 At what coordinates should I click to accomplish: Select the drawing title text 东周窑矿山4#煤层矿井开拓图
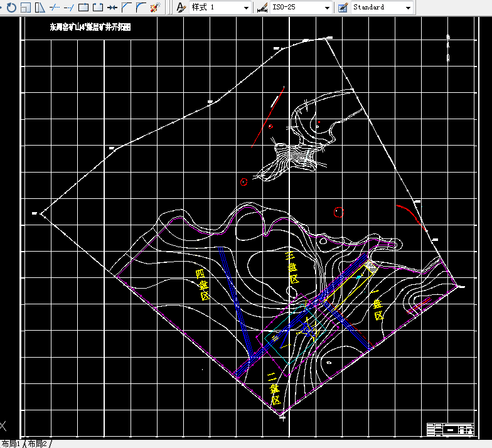(90, 28)
